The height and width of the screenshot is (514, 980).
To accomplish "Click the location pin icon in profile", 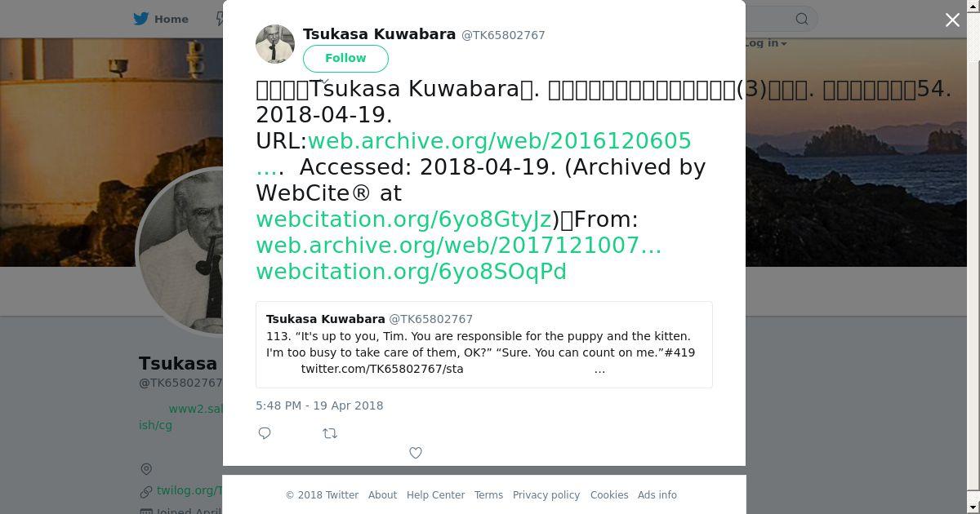I will coord(146,468).
